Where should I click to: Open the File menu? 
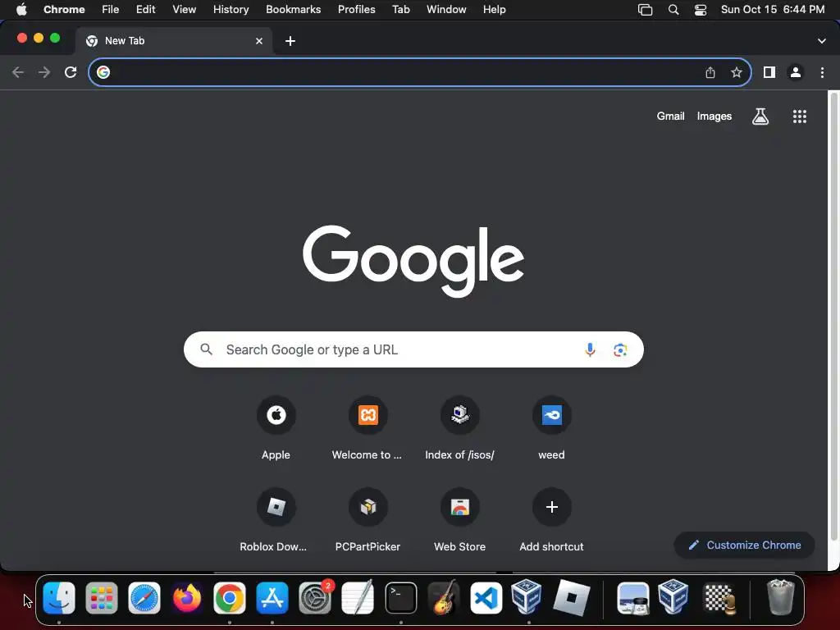[111, 10]
